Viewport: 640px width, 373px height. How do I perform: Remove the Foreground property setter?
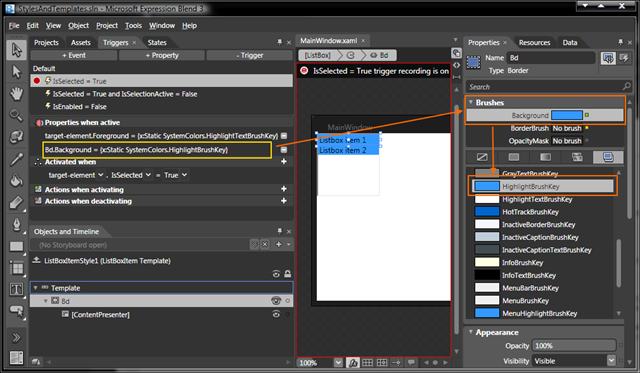tap(284, 135)
